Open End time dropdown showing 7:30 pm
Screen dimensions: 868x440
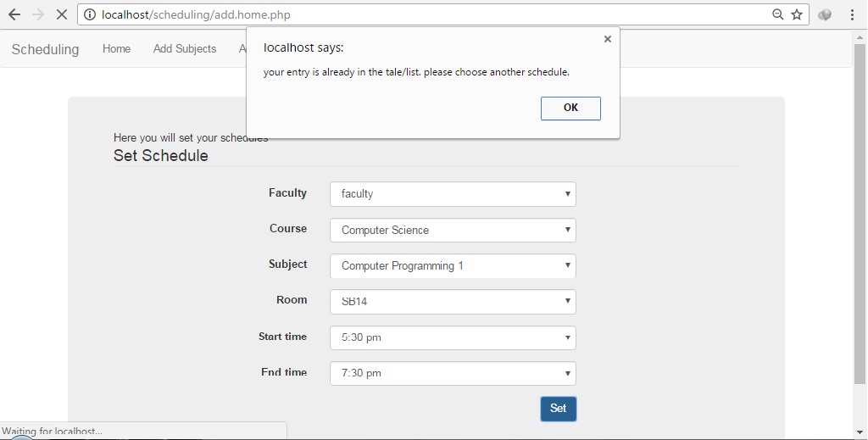(x=453, y=373)
